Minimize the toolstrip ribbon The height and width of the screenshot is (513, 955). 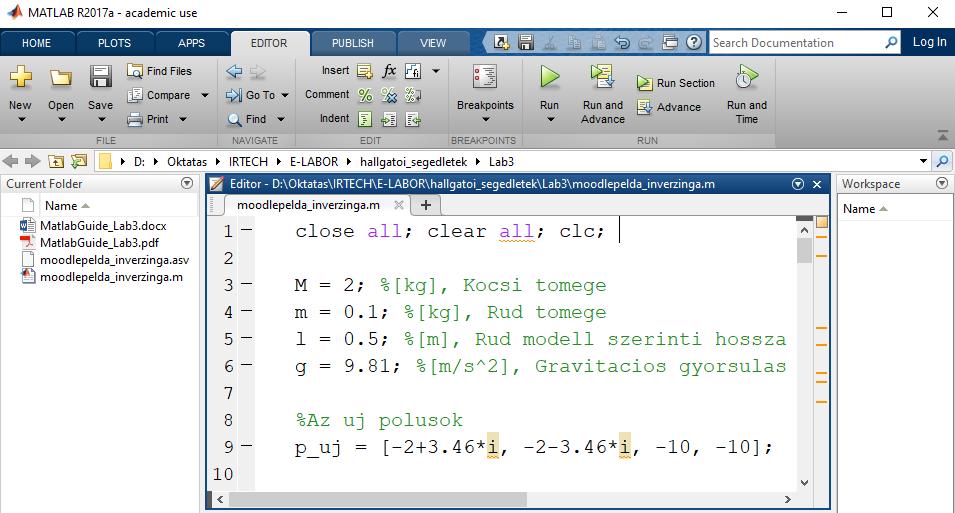pos(943,136)
